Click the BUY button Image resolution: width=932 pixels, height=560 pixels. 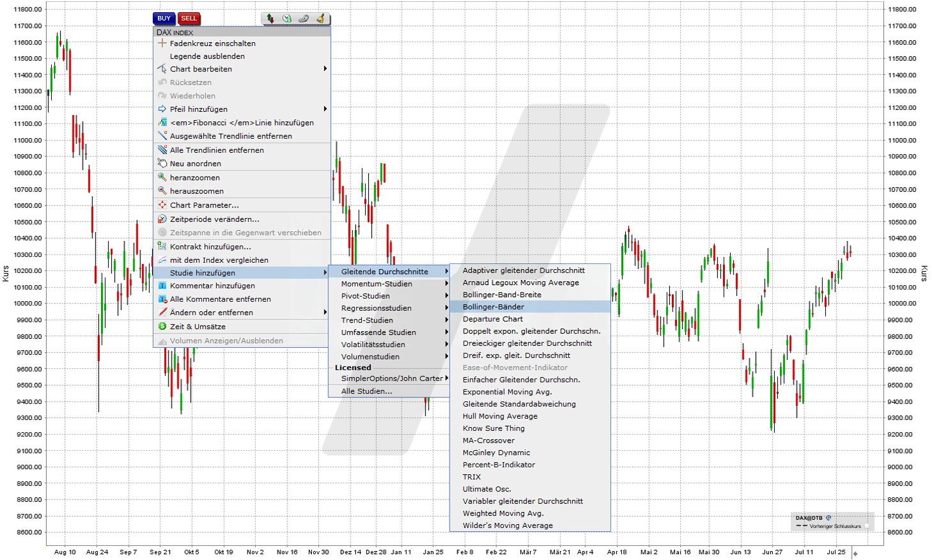tap(164, 19)
